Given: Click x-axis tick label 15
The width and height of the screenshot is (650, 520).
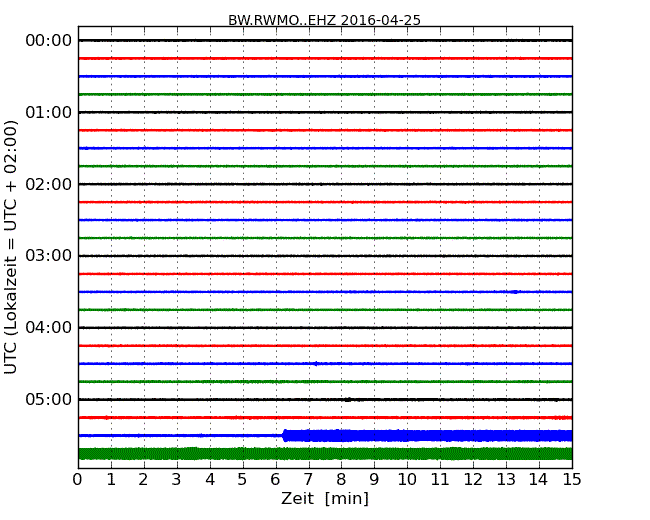Looking at the screenshot, I should pos(572,480).
